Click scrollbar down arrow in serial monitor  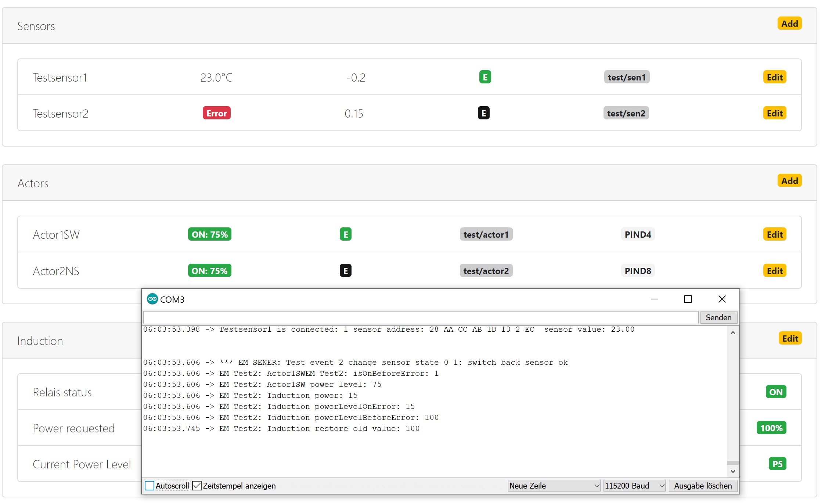(x=732, y=471)
